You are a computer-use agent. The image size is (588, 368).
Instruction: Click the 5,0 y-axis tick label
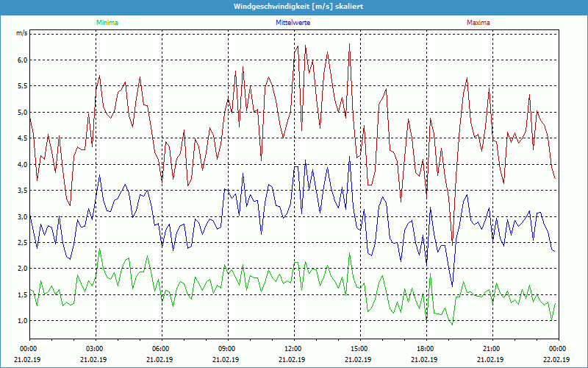click(21, 113)
